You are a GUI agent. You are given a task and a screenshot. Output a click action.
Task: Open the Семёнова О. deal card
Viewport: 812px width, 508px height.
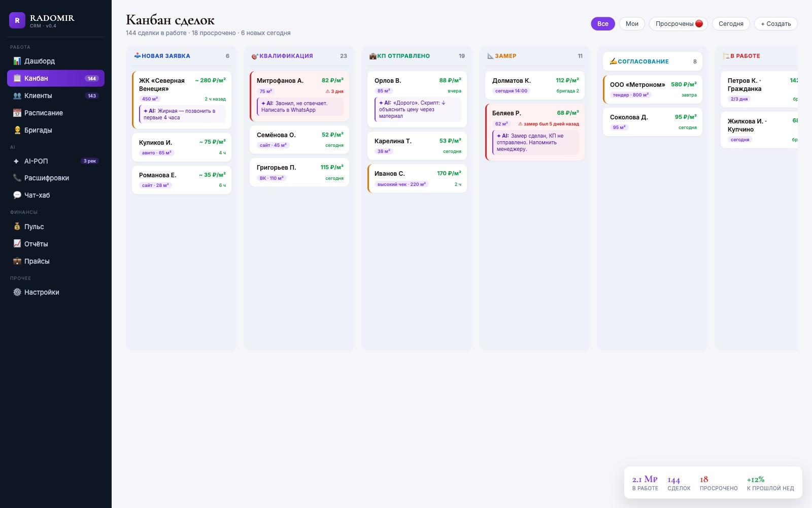coord(299,140)
